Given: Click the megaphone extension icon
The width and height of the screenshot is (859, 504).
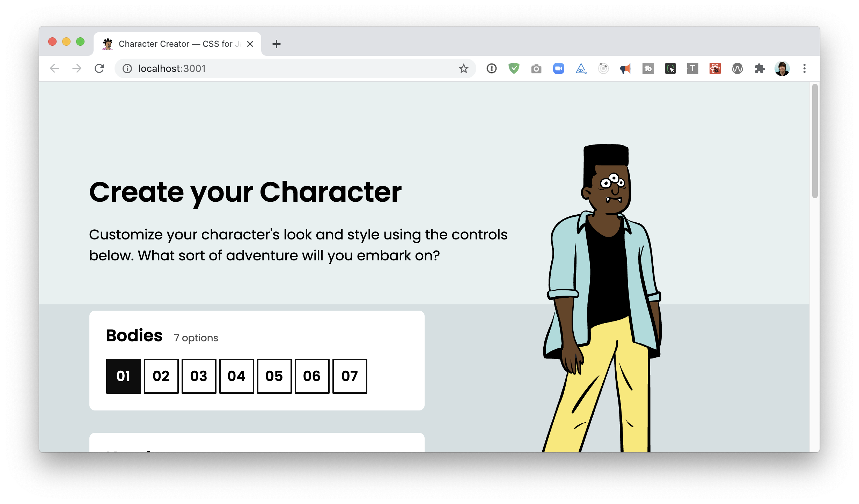Looking at the screenshot, I should point(625,68).
